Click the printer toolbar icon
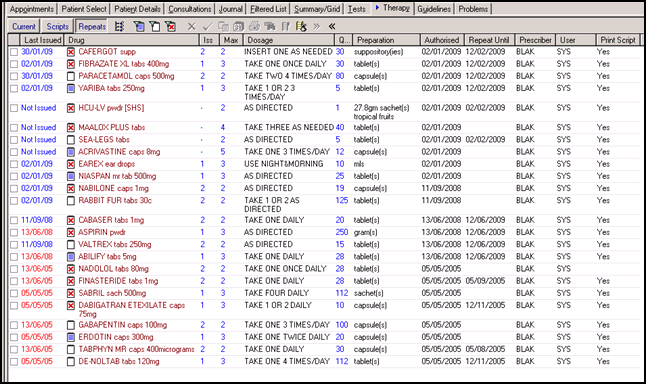Screen dimensions: 646x384 click(x=254, y=27)
